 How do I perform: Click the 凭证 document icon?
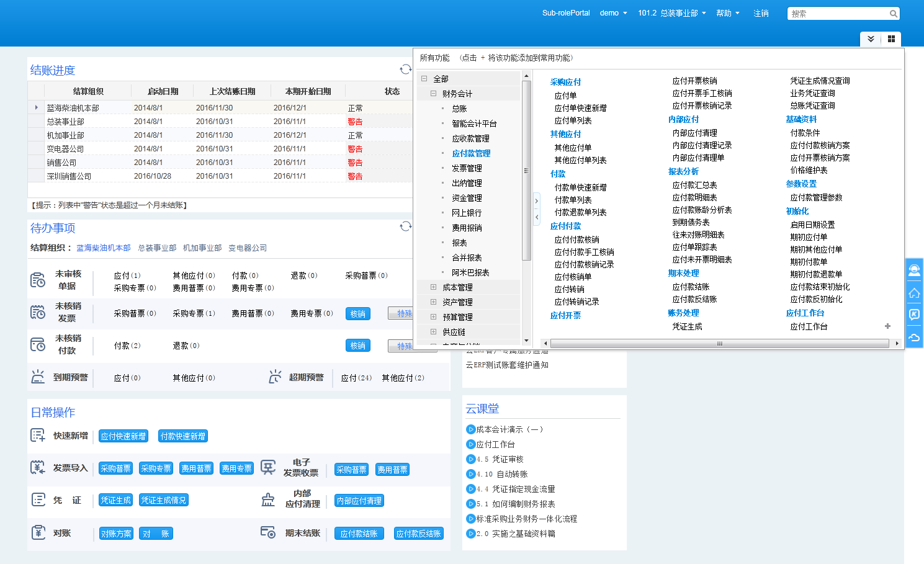click(38, 499)
